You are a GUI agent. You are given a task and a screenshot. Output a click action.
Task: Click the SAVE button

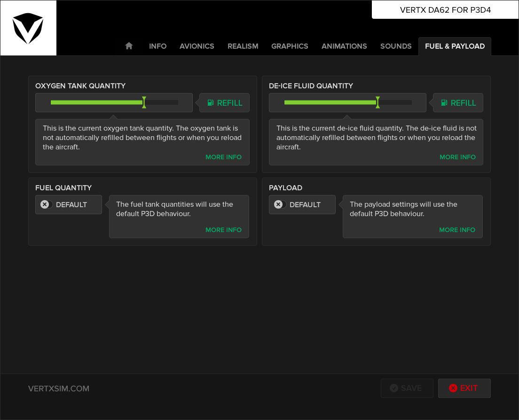[x=407, y=388]
